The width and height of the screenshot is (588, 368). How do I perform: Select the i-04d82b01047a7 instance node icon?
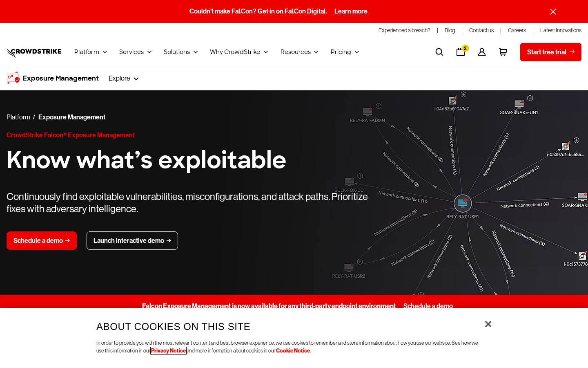[452, 100]
